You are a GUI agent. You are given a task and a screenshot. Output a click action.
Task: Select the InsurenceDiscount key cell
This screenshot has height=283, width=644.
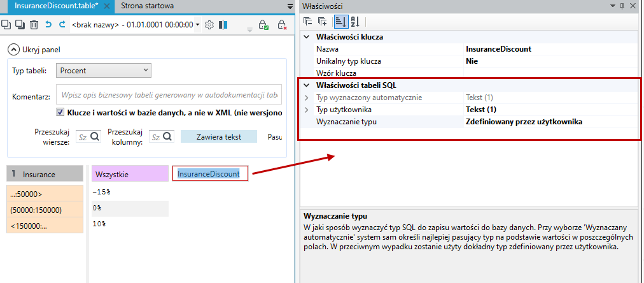tap(210, 173)
